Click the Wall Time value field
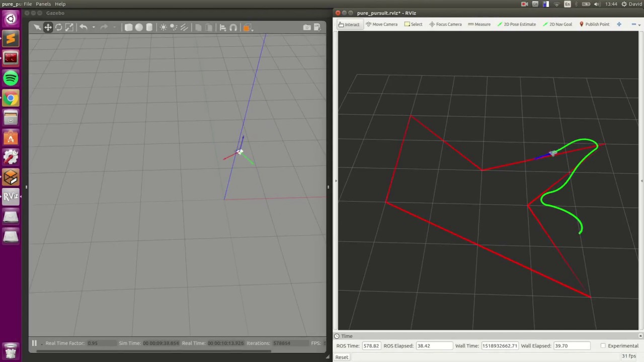644x362 pixels. click(500, 346)
